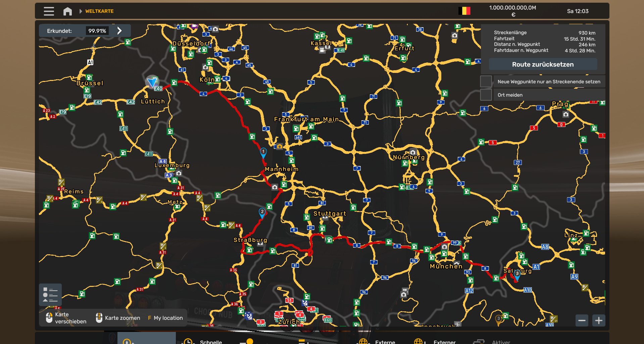Click the player truck arrow near Lüttich
644x344 pixels.
pyautogui.click(x=152, y=82)
